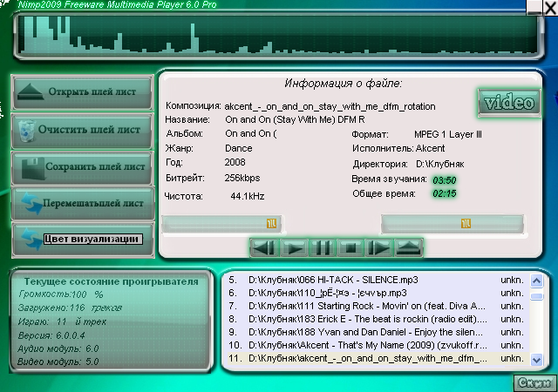Click the composition name akcent_-_on_and_on text
Screen dimensions: 558x392
[330, 107]
